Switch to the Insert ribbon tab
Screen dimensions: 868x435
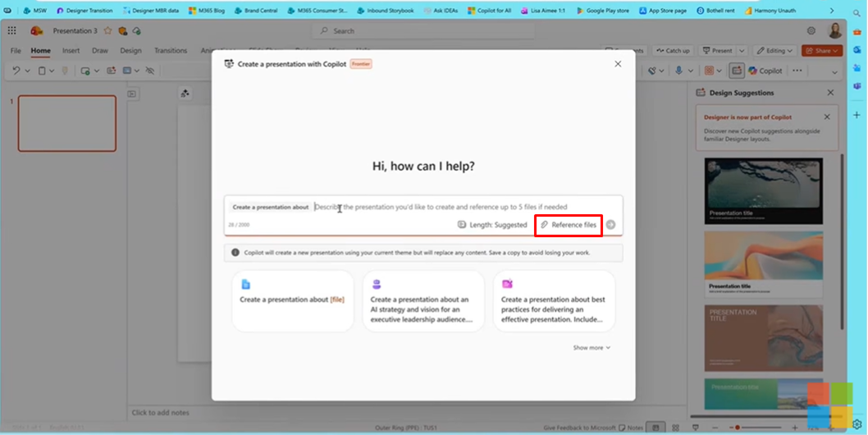pos(71,51)
